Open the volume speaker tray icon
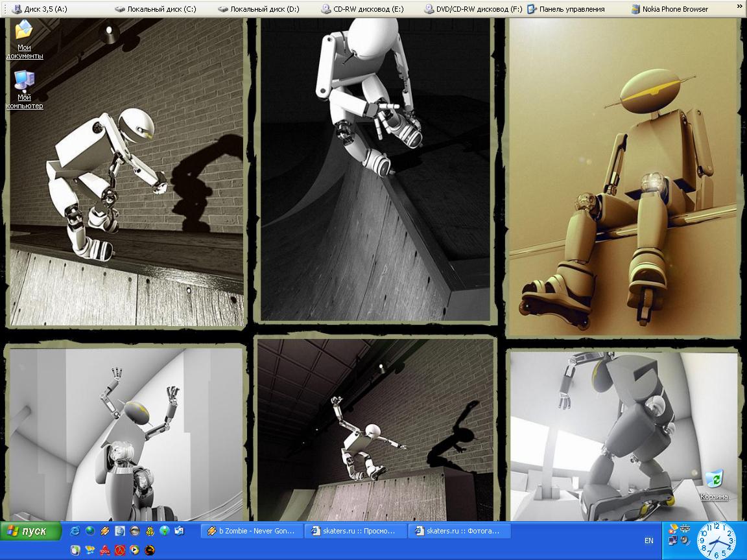The image size is (747, 560). [x=685, y=540]
